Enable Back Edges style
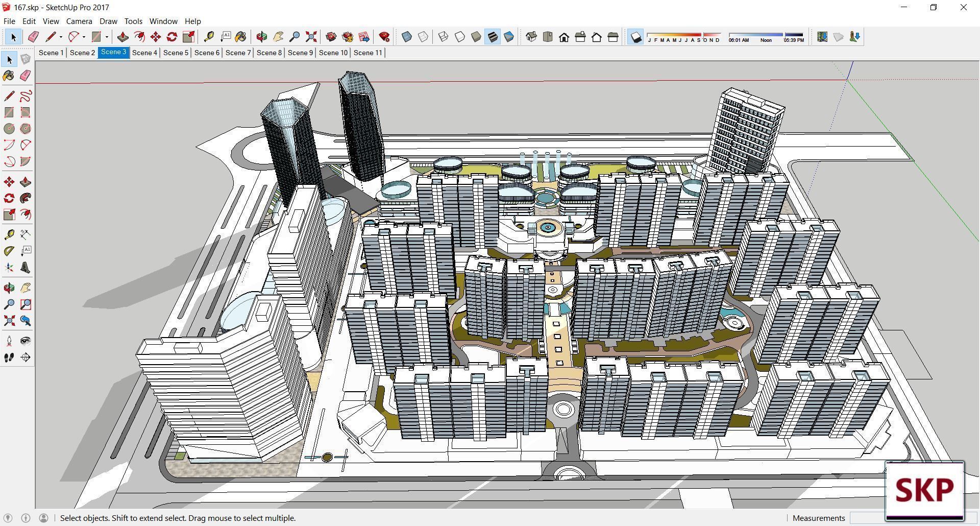Image resolution: width=980 pixels, height=526 pixels. (x=423, y=37)
